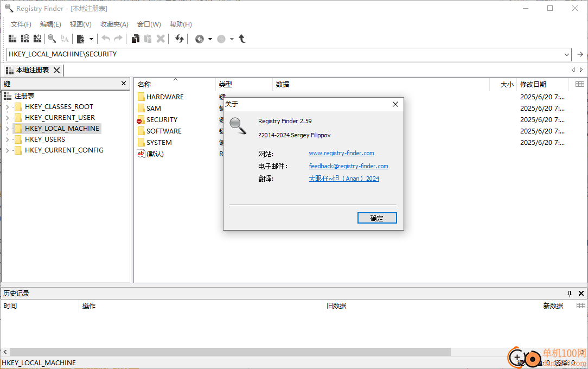Image resolution: width=588 pixels, height=369 pixels.
Task: Go up one level with the up-arrow icon
Action: point(242,39)
